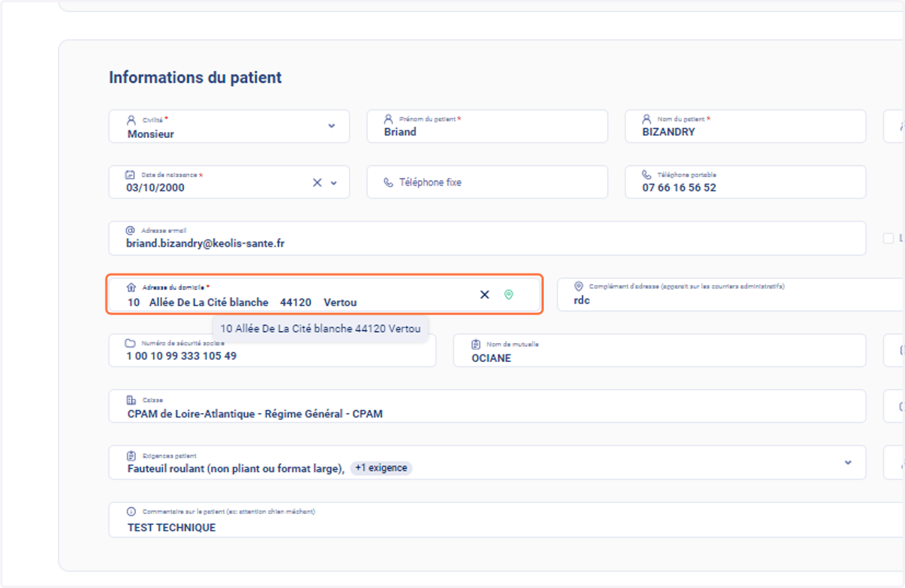Click the calendar icon in Date de naissance
This screenshot has height=588, width=905.
tap(130, 174)
